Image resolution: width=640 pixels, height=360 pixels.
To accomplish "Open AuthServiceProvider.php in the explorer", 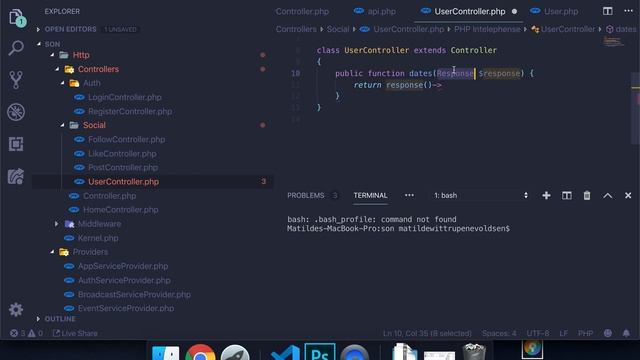I will (124, 280).
